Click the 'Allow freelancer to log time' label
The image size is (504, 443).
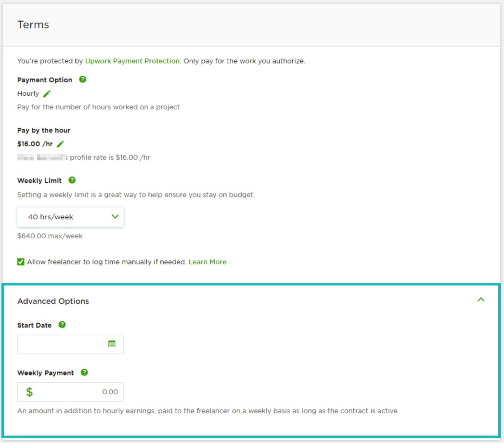pyautogui.click(x=107, y=262)
